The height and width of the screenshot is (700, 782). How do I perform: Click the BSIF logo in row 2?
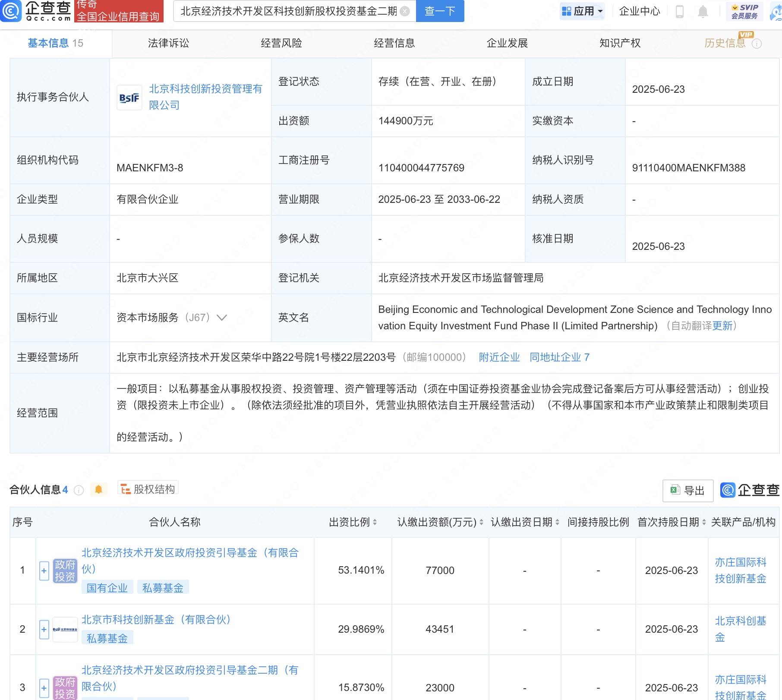(65, 630)
